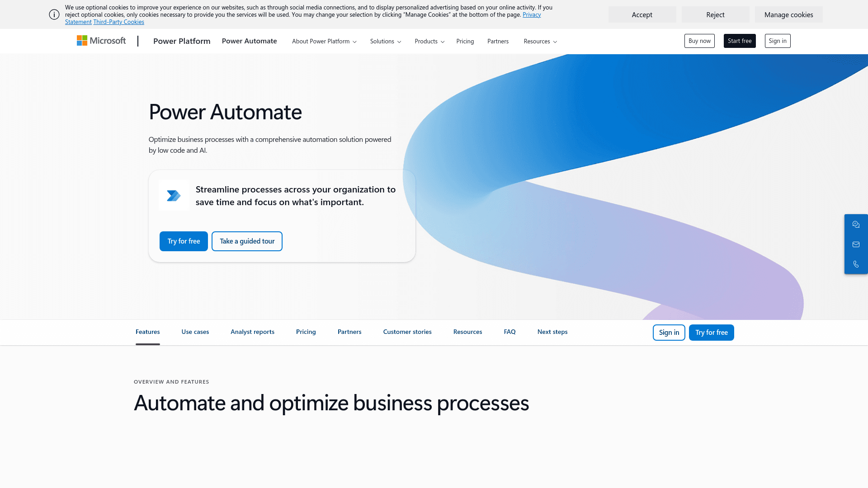Expand the About Power Platform menu
The image size is (868, 488).
(x=324, y=41)
